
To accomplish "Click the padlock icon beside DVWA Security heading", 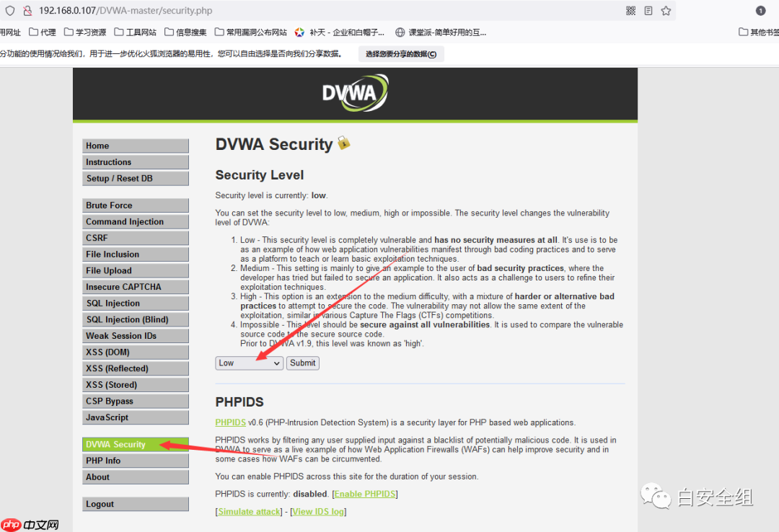I will 344,143.
